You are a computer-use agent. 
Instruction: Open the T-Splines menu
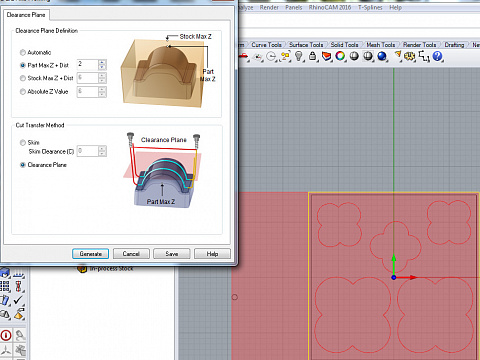click(x=370, y=7)
